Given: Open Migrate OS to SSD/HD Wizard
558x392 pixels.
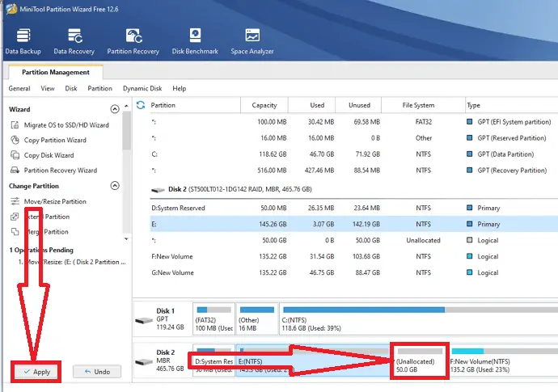Looking at the screenshot, I should tap(66, 124).
